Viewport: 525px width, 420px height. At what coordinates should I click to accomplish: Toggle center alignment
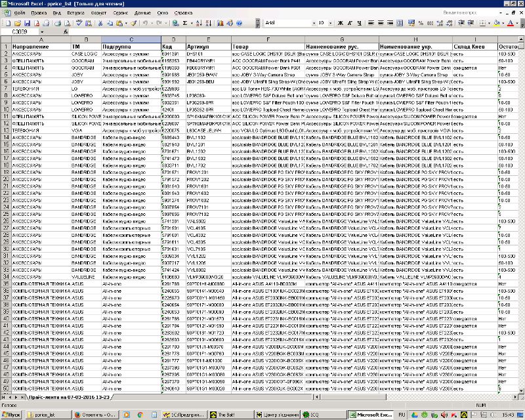[x=381, y=23]
